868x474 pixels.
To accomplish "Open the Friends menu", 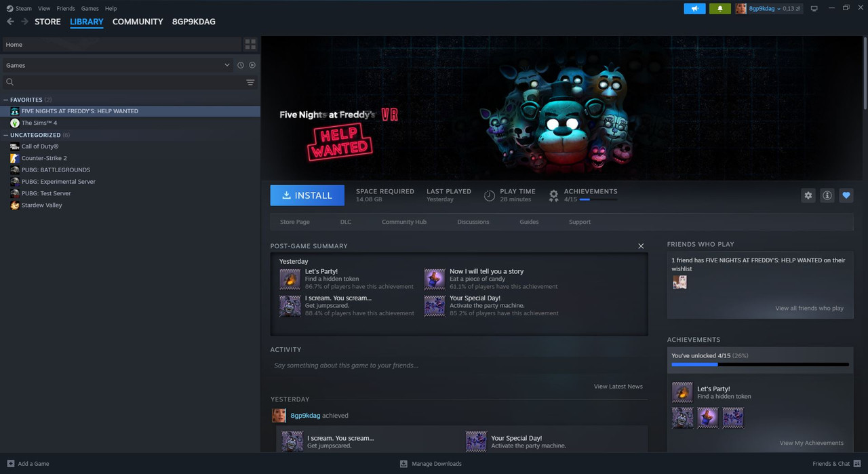I will coord(66,8).
